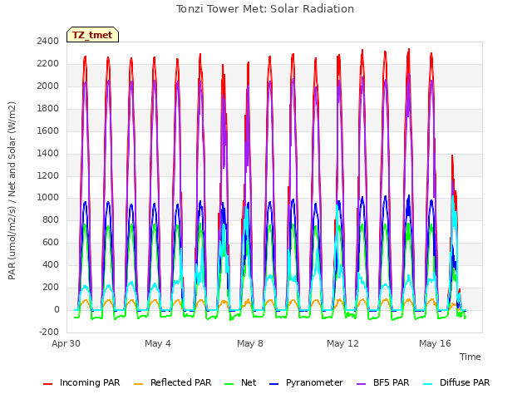Click the Incoming PAR legend entry
The height and width of the screenshot is (399, 532).
(81, 382)
